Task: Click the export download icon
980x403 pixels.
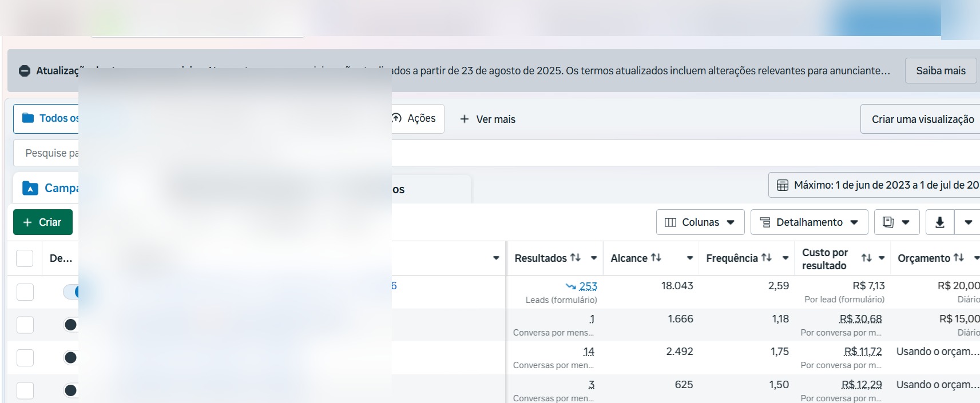Action: tap(940, 222)
